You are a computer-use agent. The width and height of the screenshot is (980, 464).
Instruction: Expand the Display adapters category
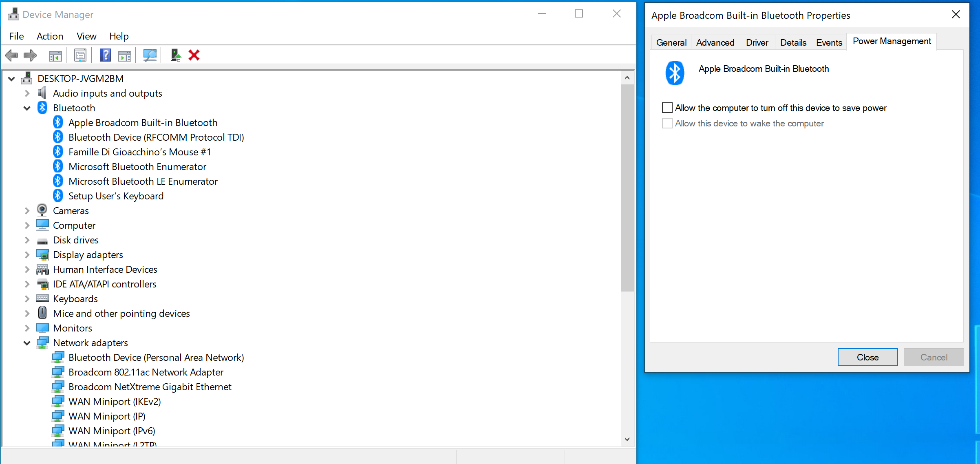pyautogui.click(x=27, y=255)
